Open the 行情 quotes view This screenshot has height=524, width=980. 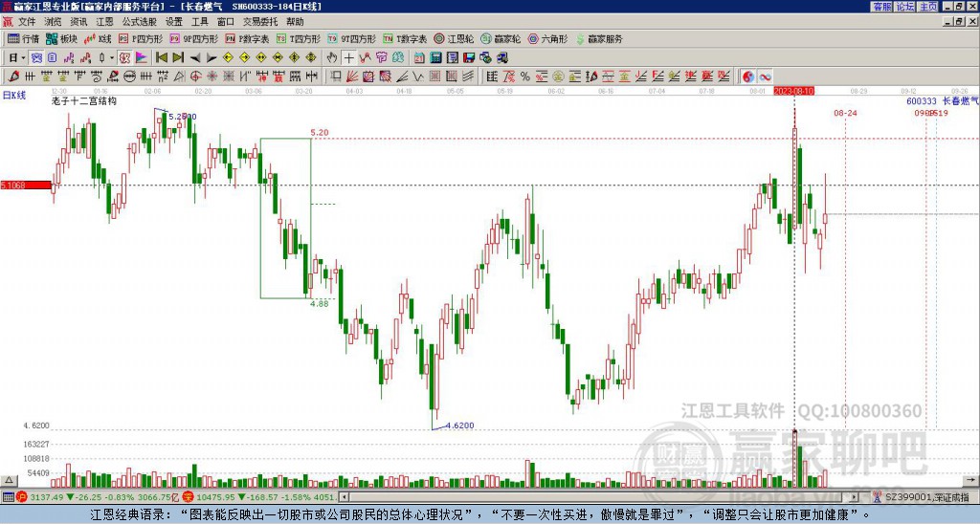[23, 38]
